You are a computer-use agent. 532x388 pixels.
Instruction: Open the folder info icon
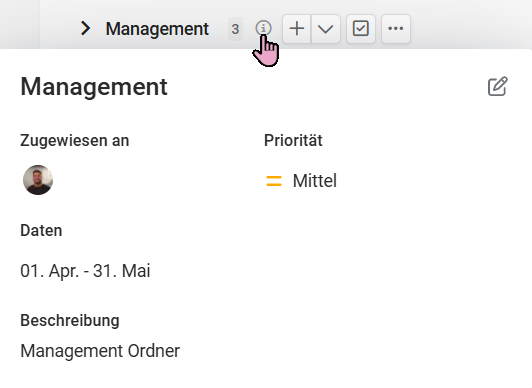[263, 28]
